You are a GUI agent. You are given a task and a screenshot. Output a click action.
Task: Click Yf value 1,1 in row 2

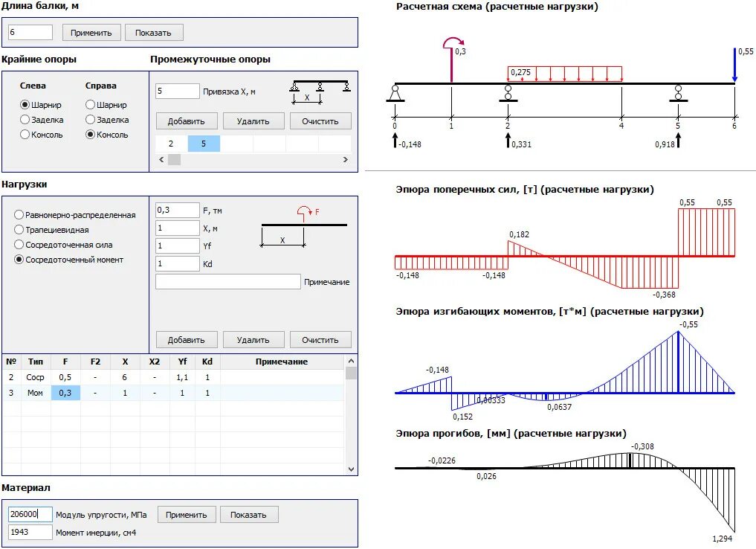click(182, 377)
